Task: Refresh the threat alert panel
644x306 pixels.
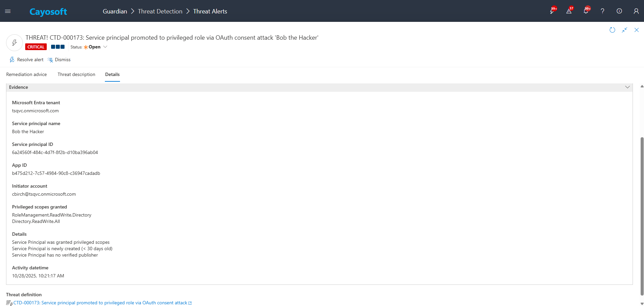Action: [x=612, y=30]
